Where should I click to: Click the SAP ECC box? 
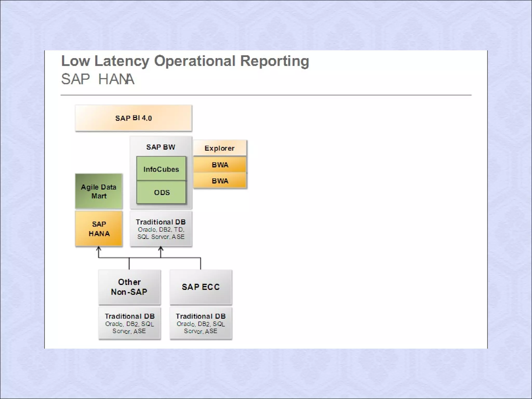coord(201,287)
